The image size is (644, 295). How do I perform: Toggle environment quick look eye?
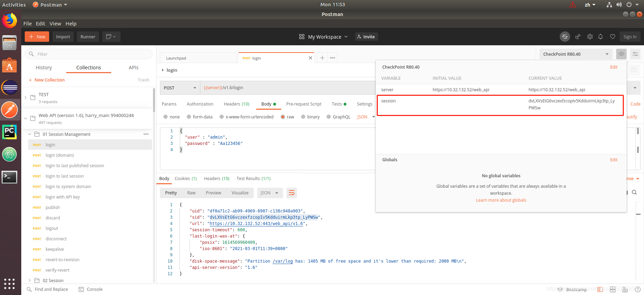(x=621, y=54)
